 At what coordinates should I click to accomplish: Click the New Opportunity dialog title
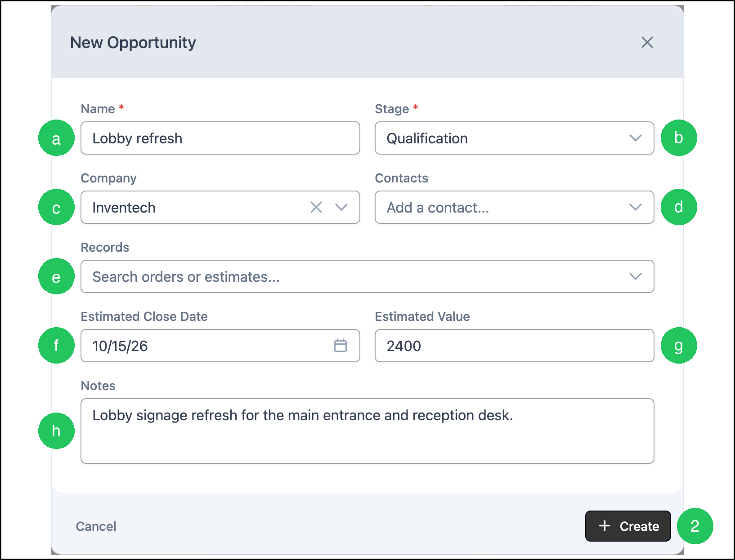[x=133, y=43]
